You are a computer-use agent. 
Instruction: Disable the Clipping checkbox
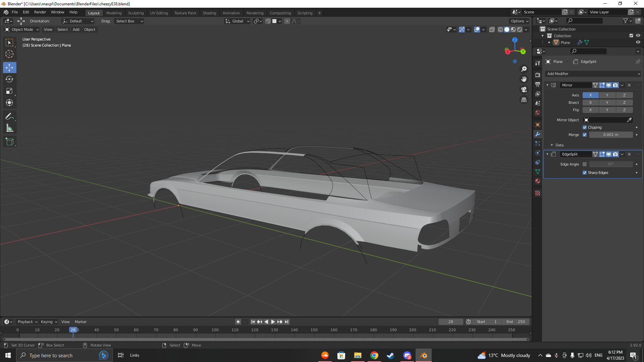pyautogui.click(x=585, y=127)
